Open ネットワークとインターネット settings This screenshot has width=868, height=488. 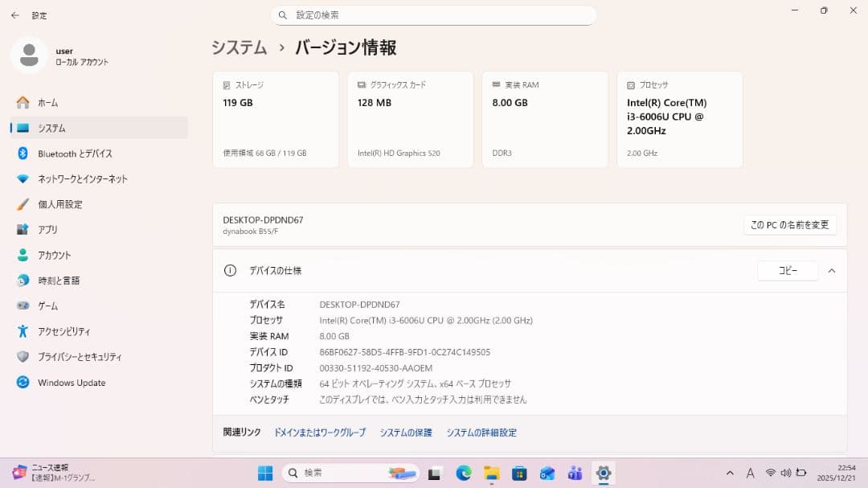click(x=82, y=179)
